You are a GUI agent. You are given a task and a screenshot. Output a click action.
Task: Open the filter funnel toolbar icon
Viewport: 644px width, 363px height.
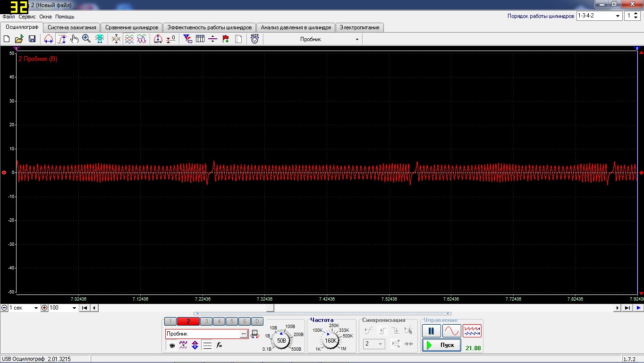pos(187,39)
